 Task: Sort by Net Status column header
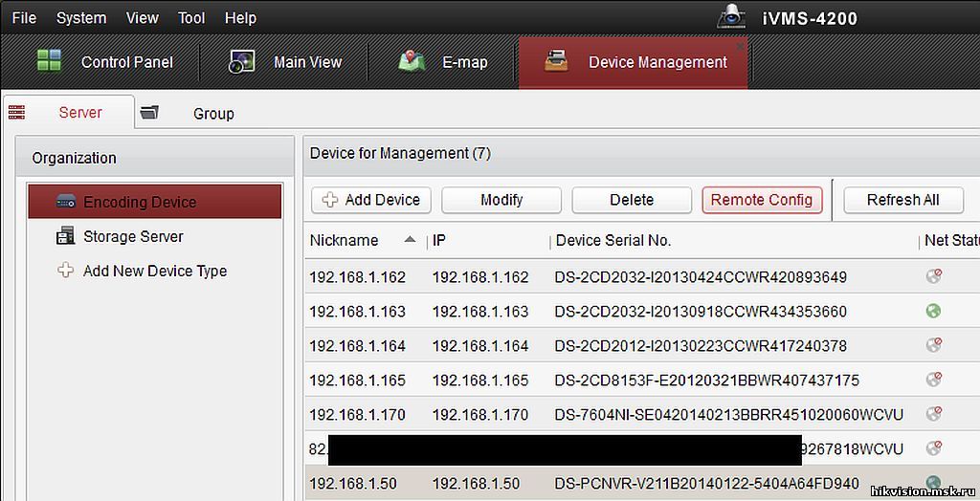[952, 241]
